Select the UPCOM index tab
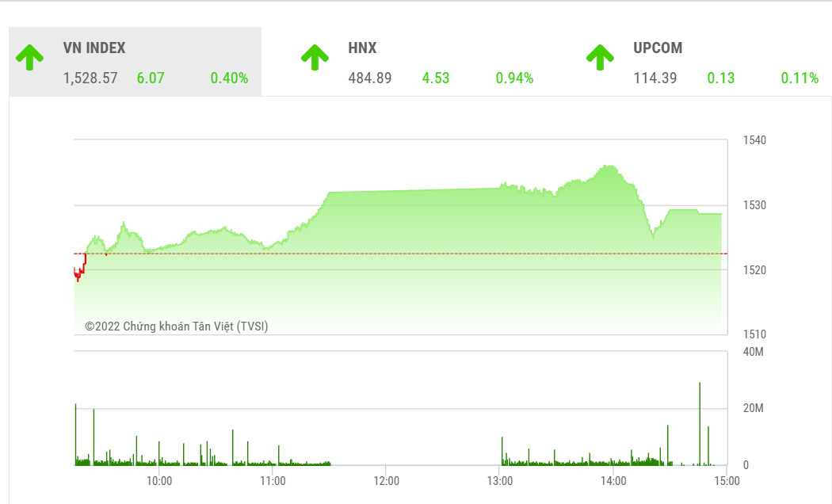The width and height of the screenshot is (832, 504). [658, 48]
